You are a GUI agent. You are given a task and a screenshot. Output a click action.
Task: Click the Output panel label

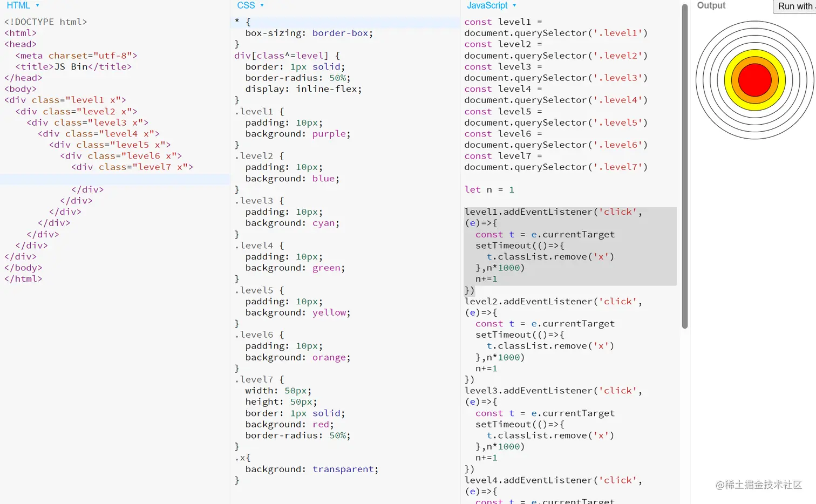(711, 5)
